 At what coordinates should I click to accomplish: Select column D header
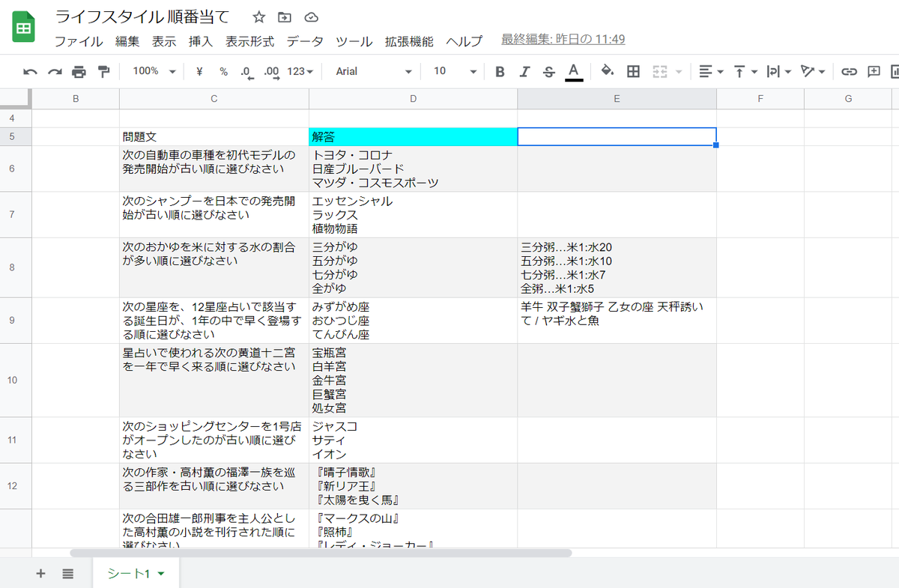(x=413, y=99)
